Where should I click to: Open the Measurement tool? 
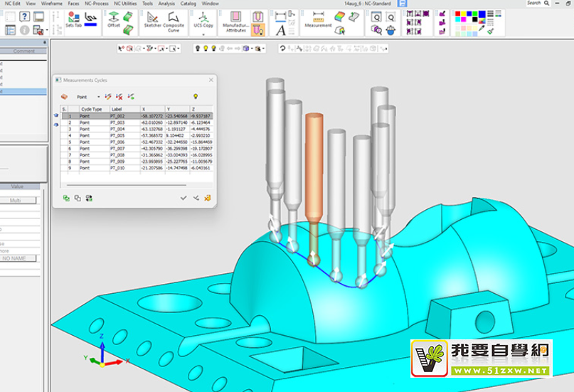(318, 18)
